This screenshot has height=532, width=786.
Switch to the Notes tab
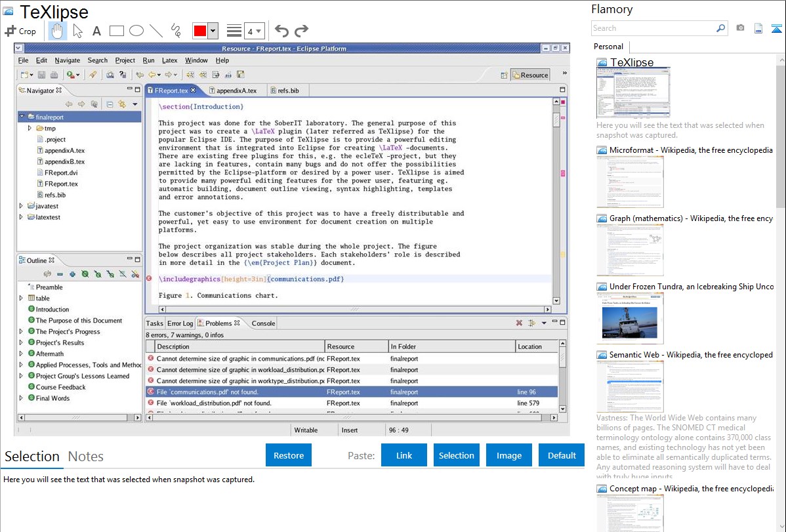tap(86, 457)
